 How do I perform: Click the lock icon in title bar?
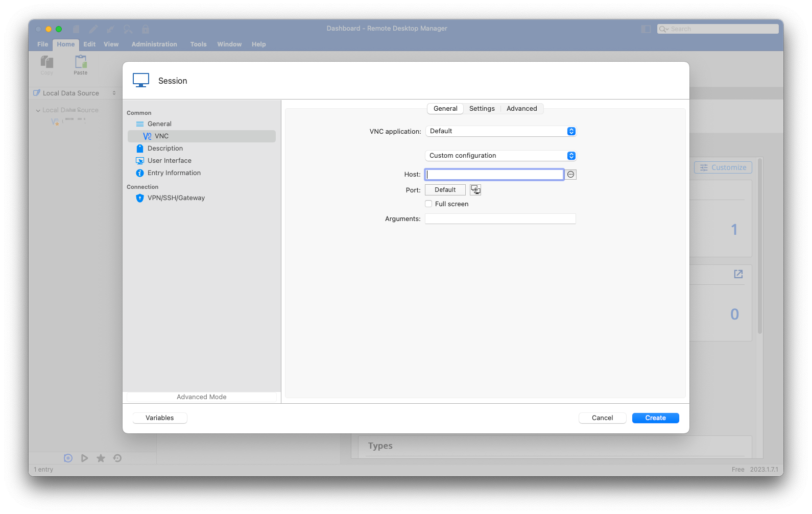pos(146,29)
